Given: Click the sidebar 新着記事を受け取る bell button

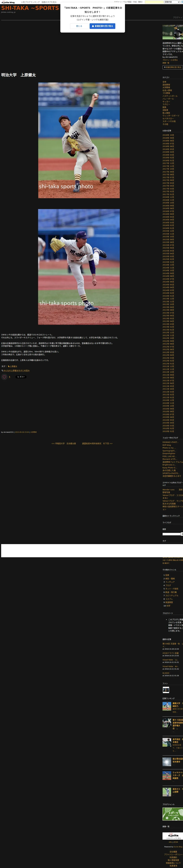Looking at the screenshot, I should click(173, 67).
